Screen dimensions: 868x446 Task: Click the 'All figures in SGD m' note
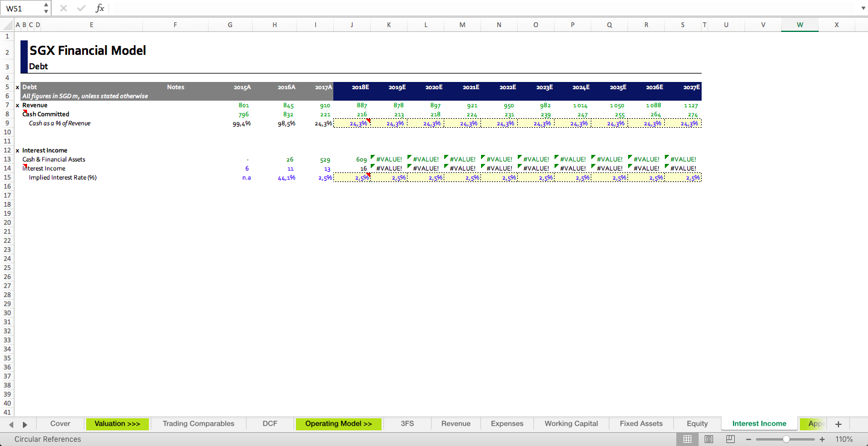[x=85, y=96]
